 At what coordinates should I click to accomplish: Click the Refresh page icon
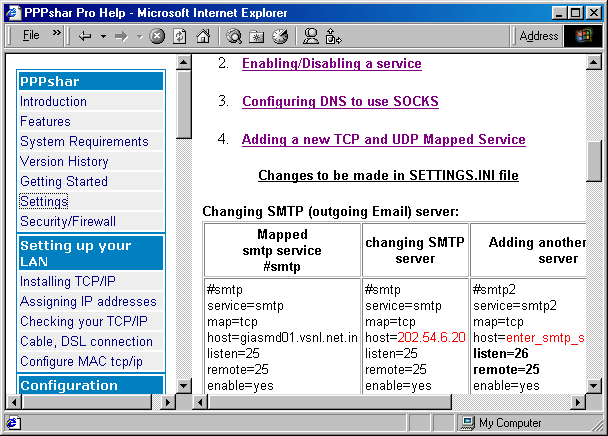[x=180, y=36]
